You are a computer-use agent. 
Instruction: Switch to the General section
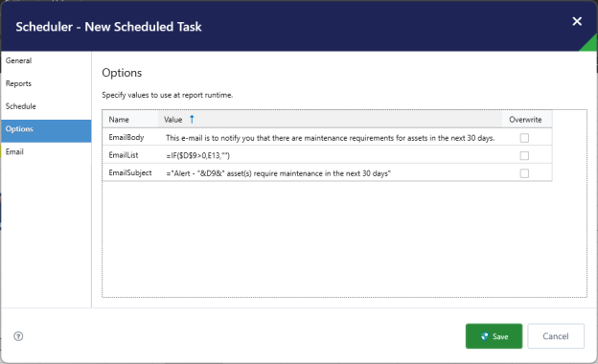coord(46,60)
